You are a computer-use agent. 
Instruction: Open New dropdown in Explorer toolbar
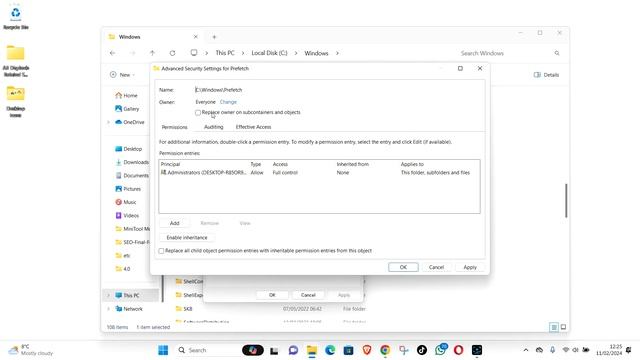click(122, 75)
